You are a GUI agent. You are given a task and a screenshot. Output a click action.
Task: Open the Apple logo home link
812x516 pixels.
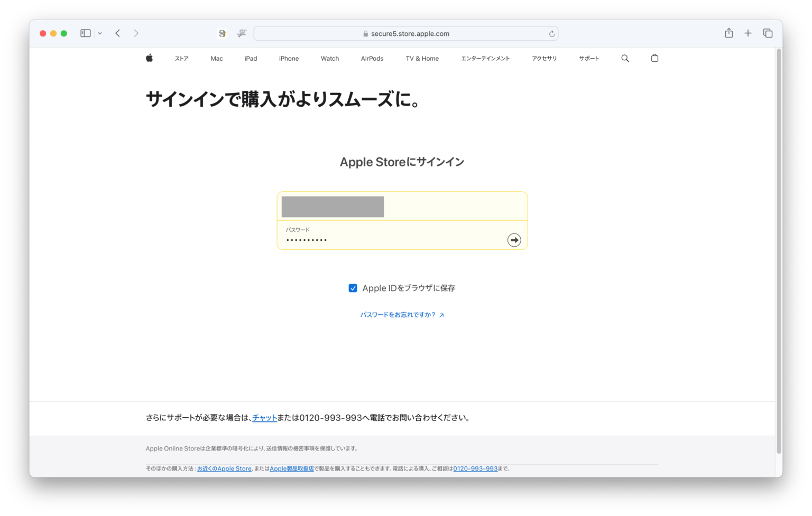pyautogui.click(x=149, y=58)
